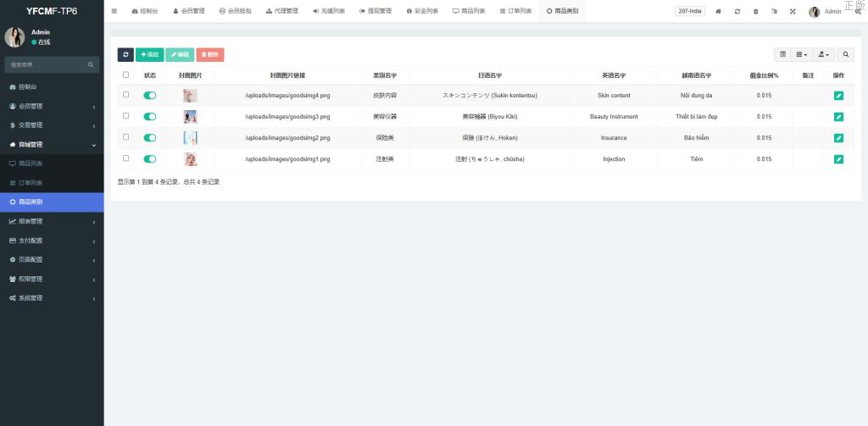Select 商品类别 in the sidebar submenu
The width and height of the screenshot is (868, 426).
(52, 202)
